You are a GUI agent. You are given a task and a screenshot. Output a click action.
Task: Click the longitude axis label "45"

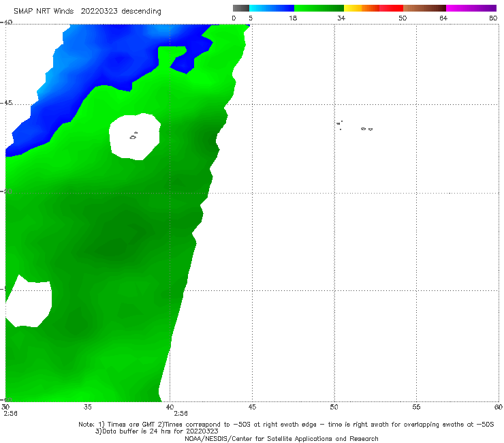252,408
